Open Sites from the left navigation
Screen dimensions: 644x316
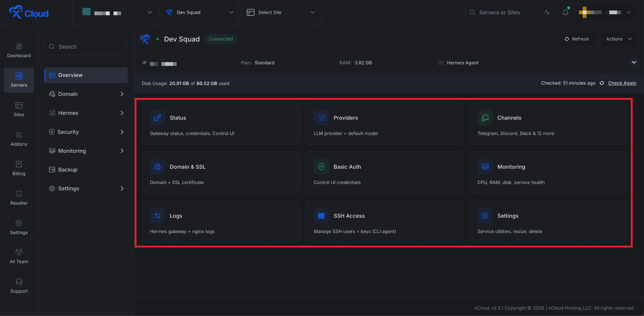(x=19, y=109)
